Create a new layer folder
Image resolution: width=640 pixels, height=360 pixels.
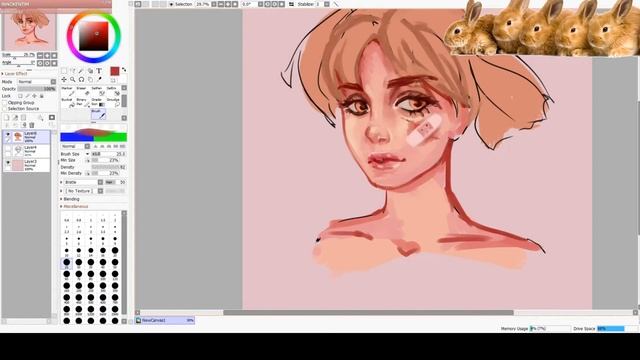(24, 118)
